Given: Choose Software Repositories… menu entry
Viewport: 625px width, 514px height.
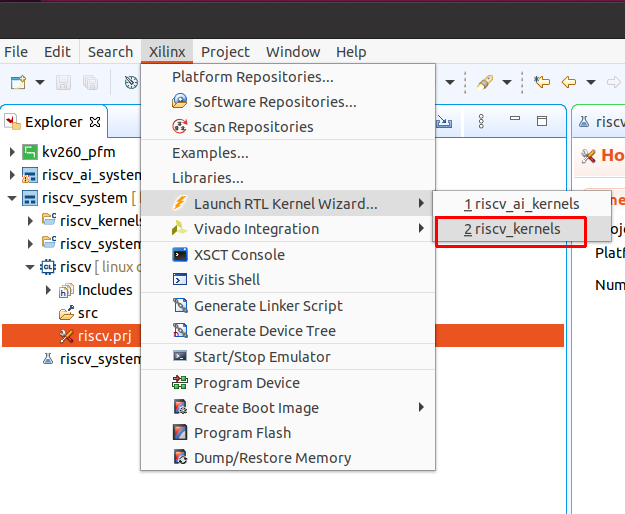Looking at the screenshot, I should click(x=288, y=102).
